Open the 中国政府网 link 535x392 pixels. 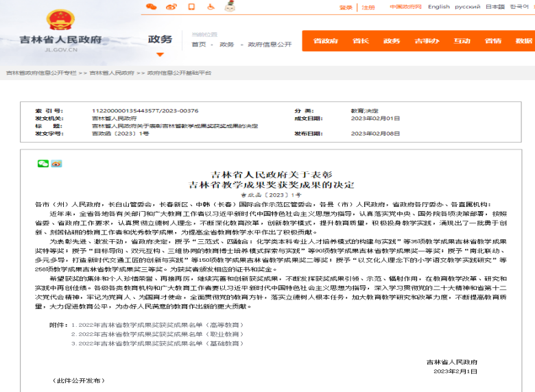pos(405,7)
